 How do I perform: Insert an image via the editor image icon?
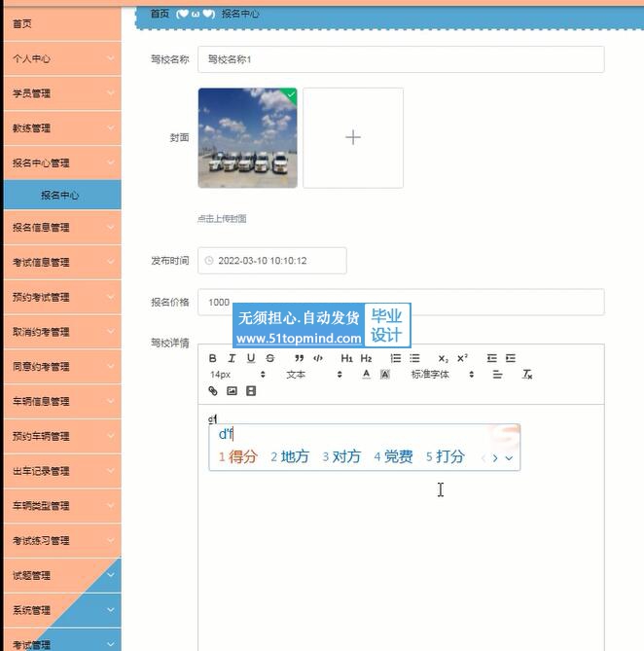(232, 391)
